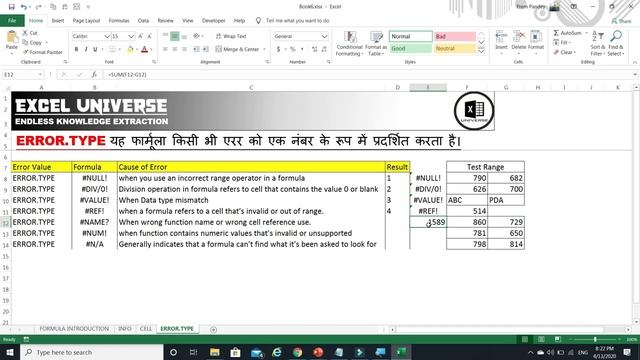This screenshot has height=360, width=640.
Task: Increase font size with the larger A
Action: 140,36
